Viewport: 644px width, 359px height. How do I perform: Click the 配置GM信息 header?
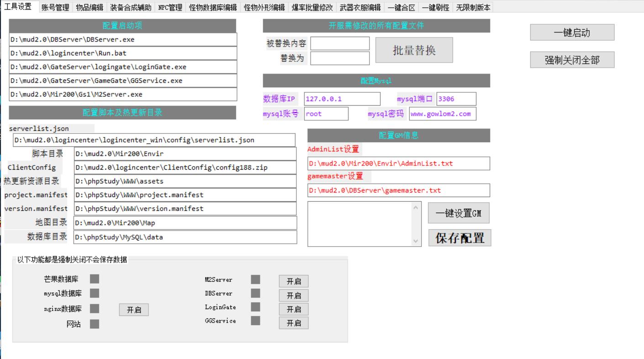(399, 135)
